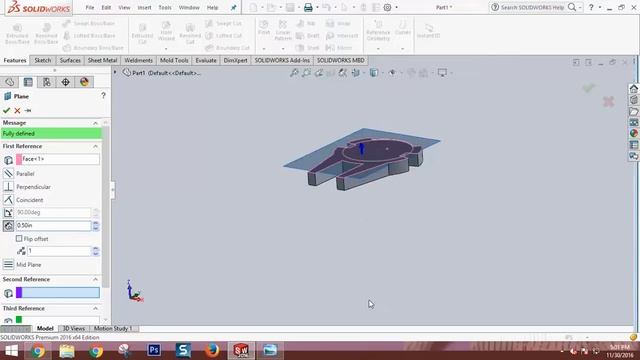Open dropdown arrow under Reference Geometry
This screenshot has height=360, width=640.
pos(378,49)
